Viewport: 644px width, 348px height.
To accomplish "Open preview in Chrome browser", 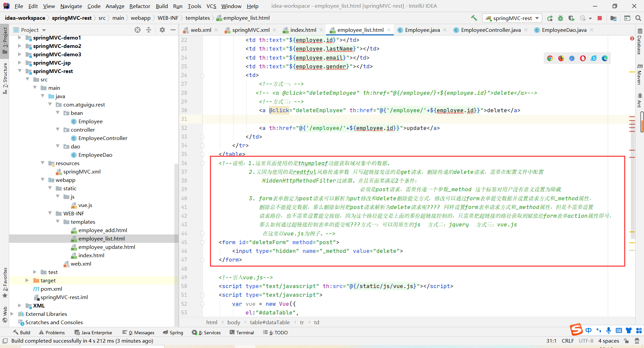I will pos(550,58).
